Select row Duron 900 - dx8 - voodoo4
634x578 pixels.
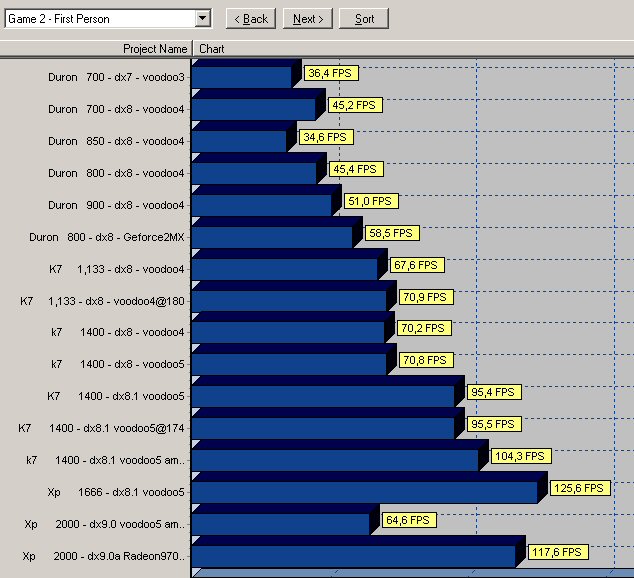[x=116, y=205]
